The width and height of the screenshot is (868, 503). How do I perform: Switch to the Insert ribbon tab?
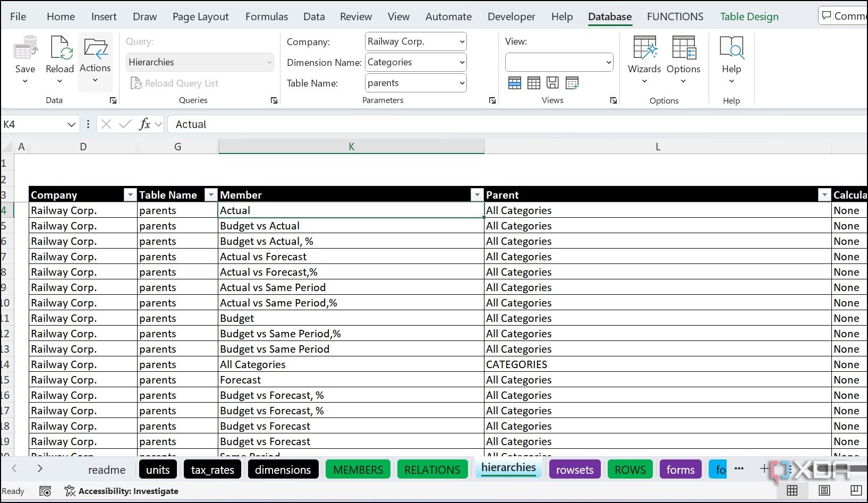[104, 16]
